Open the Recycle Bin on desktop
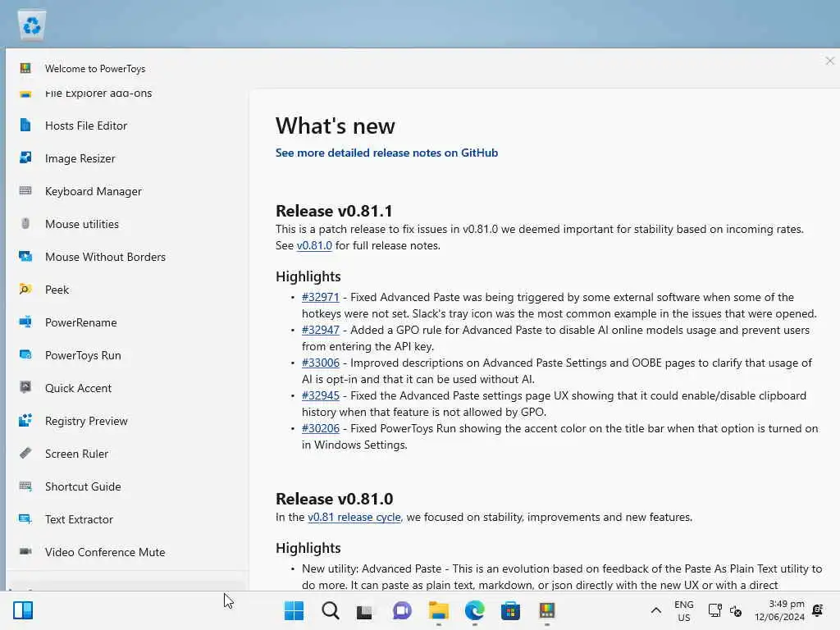Viewport: 840px width, 630px height. [x=32, y=25]
